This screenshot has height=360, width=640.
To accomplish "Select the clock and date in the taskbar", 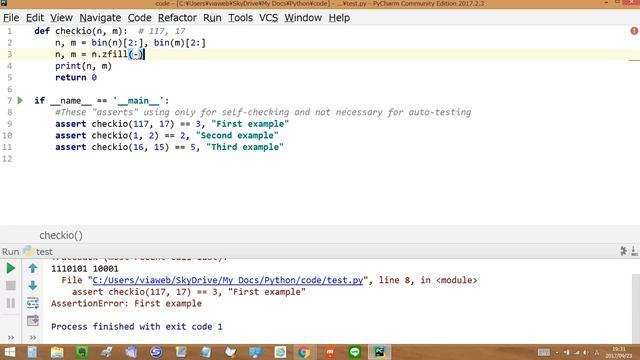I will coord(619,352).
